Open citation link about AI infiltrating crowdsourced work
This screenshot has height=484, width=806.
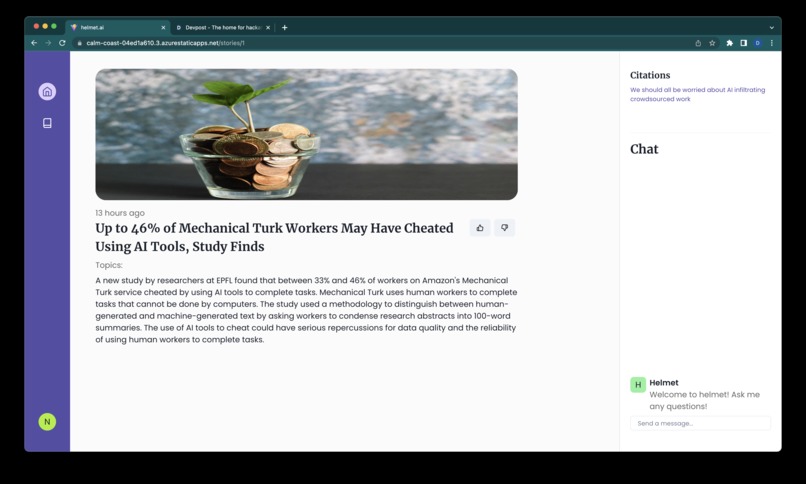click(698, 95)
